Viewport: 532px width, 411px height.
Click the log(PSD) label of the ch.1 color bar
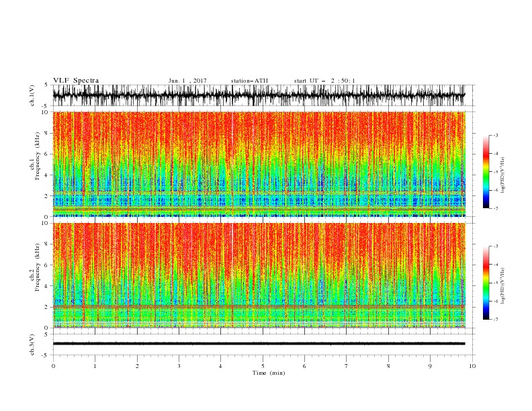[x=503, y=175]
